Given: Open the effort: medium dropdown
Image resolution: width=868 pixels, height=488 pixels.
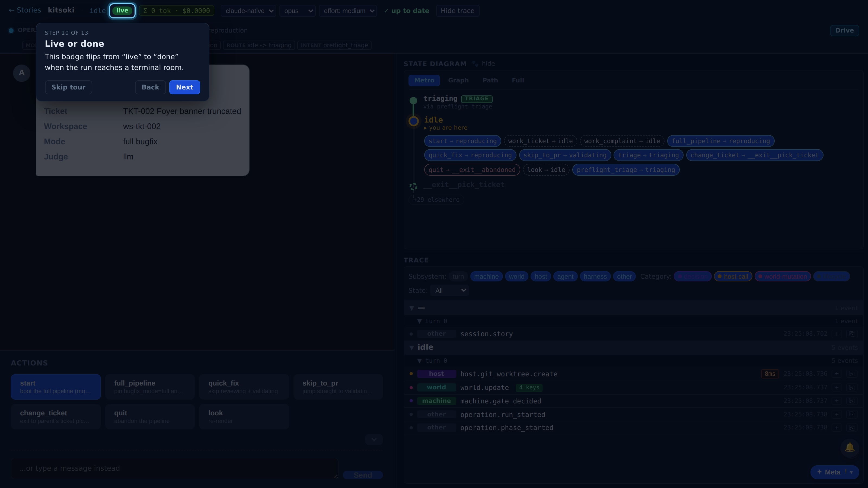Looking at the screenshot, I should [x=348, y=11].
